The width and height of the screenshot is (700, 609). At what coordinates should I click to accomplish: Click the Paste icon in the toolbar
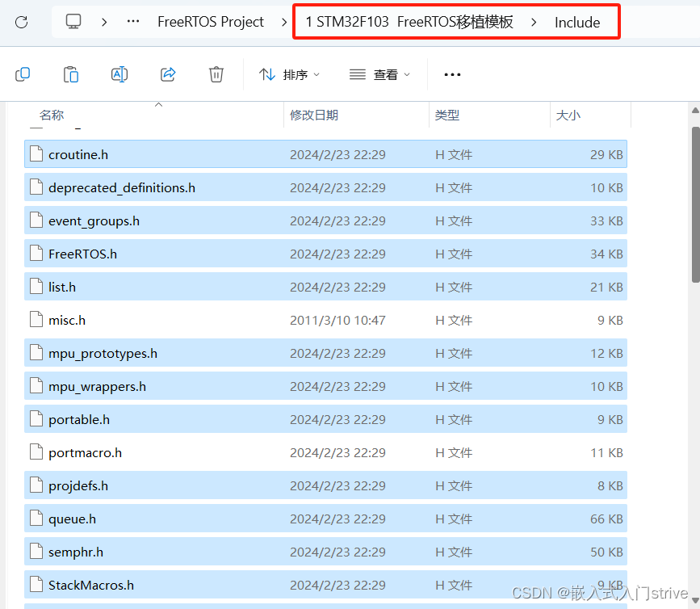[x=71, y=73]
